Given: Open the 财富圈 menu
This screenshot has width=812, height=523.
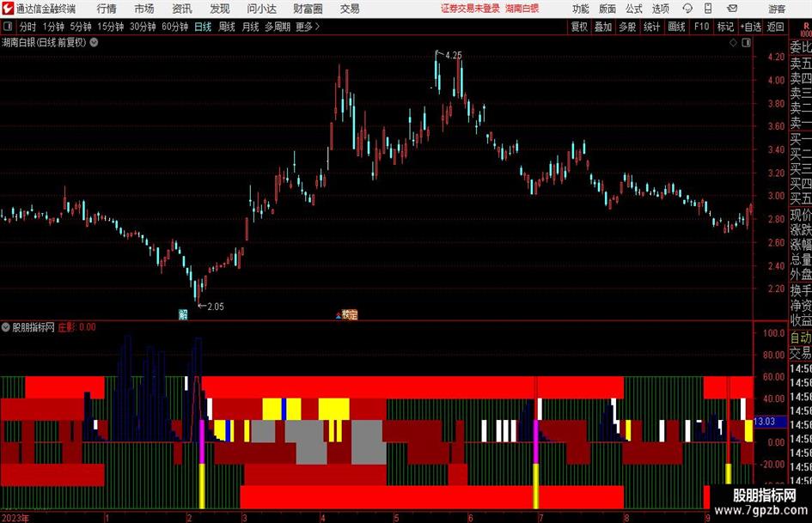Looking at the screenshot, I should tap(308, 9).
